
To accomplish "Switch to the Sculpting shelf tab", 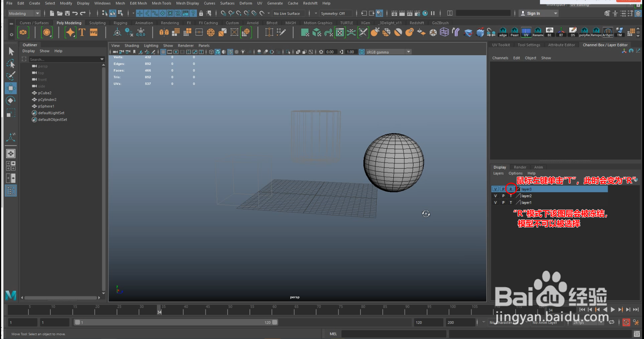I will (x=97, y=23).
